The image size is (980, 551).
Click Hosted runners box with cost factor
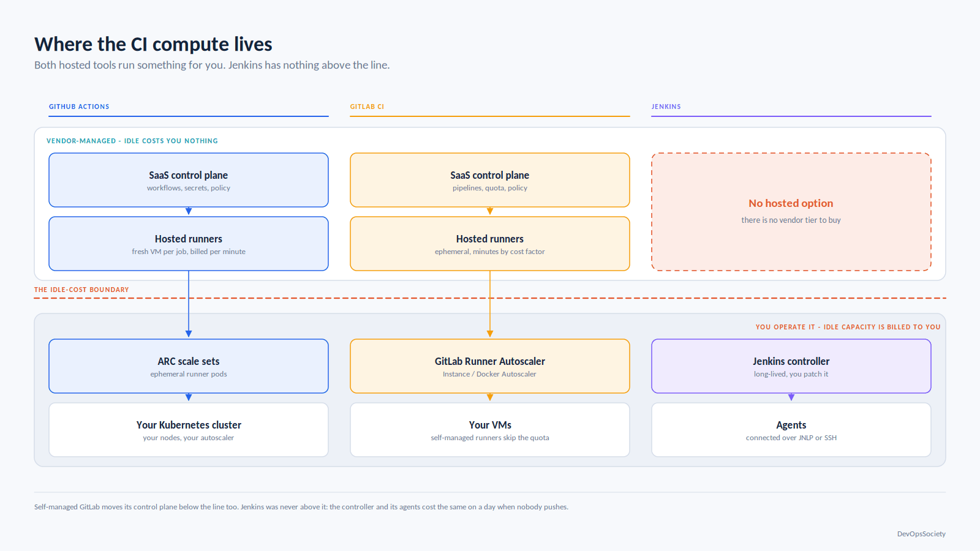coord(490,244)
